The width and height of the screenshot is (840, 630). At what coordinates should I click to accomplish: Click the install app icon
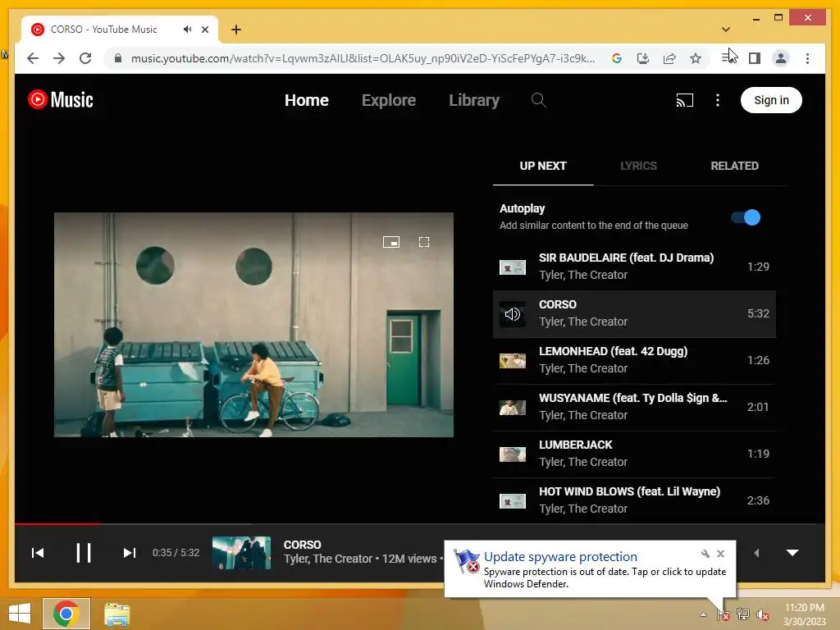pyautogui.click(x=643, y=58)
